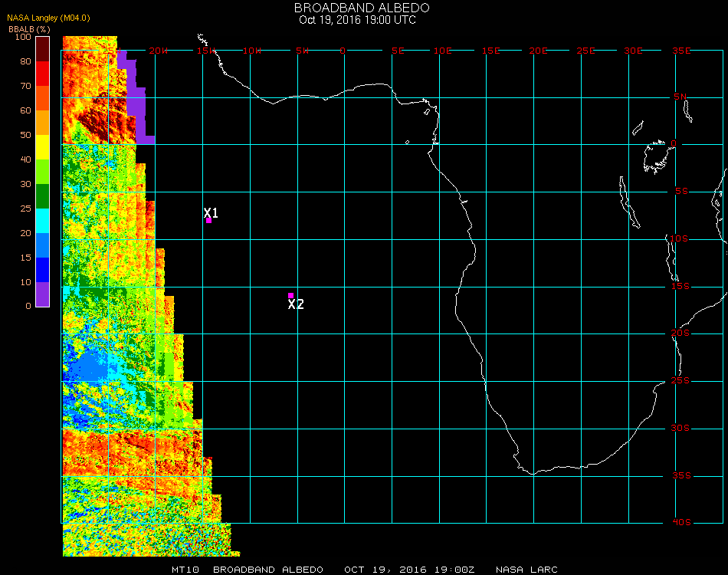Click the 5E longitude label
Image resolution: width=728 pixels, height=575 pixels.
398,51
